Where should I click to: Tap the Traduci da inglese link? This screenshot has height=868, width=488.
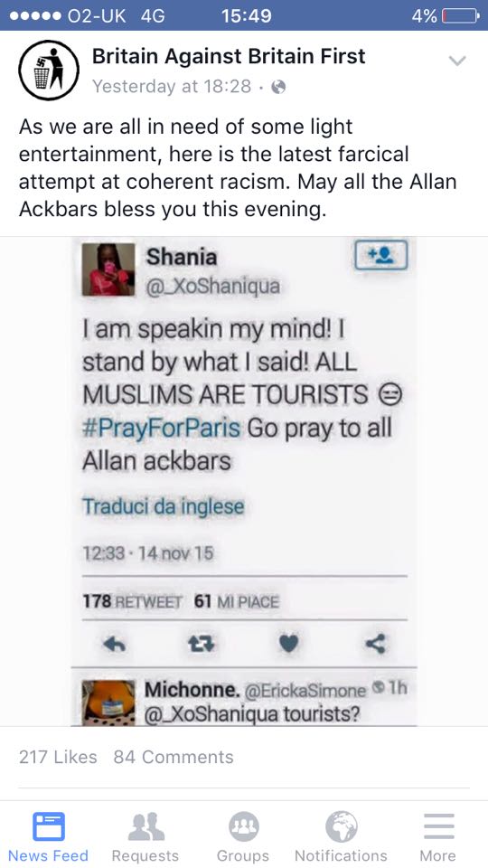164,506
